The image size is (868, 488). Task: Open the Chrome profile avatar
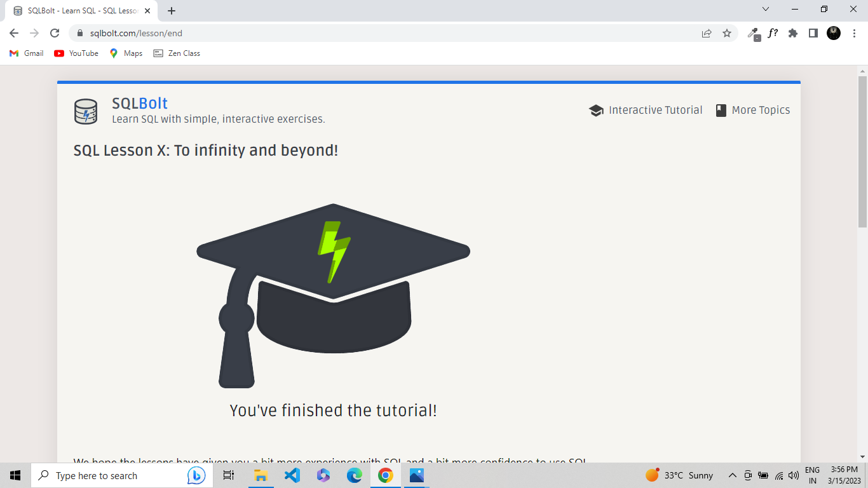[x=834, y=33]
